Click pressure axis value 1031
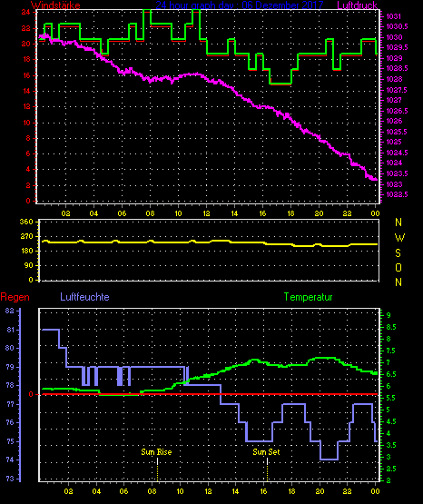This screenshot has width=423, height=504. click(x=393, y=16)
